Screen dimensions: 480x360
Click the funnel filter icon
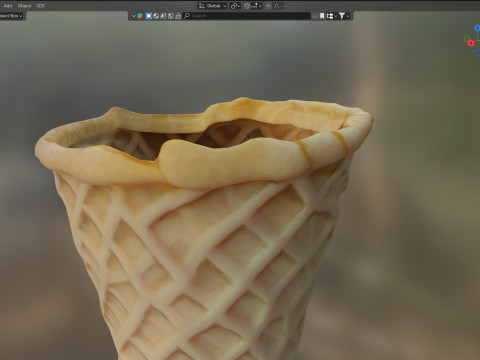(x=342, y=16)
